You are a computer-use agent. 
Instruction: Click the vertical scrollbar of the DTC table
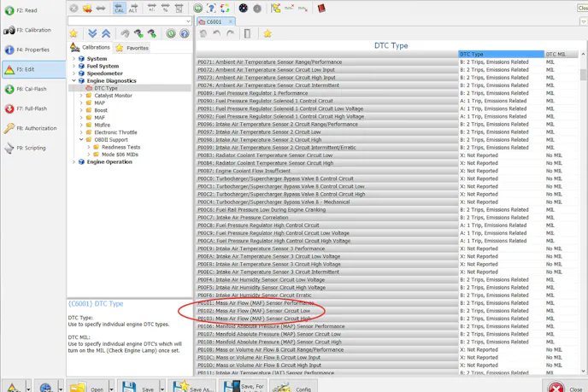click(x=583, y=214)
